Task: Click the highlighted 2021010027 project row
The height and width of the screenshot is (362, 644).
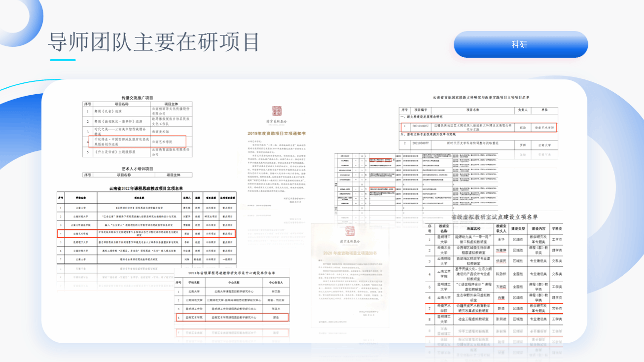Action: click(x=478, y=127)
